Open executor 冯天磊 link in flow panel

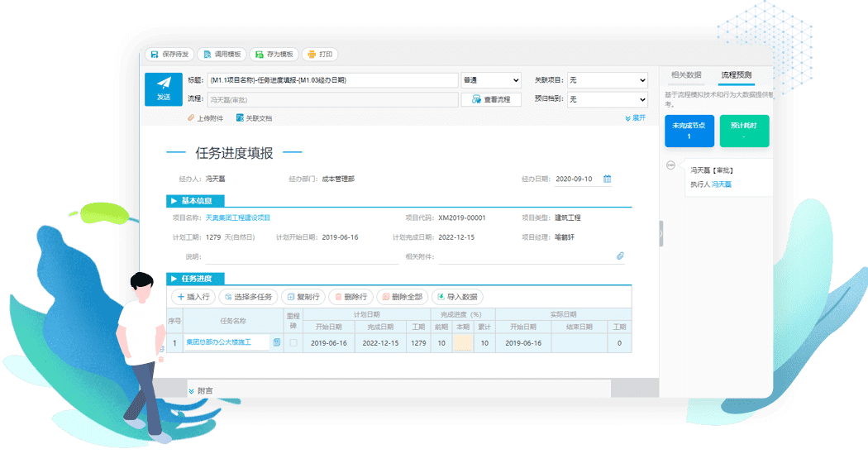point(722,184)
